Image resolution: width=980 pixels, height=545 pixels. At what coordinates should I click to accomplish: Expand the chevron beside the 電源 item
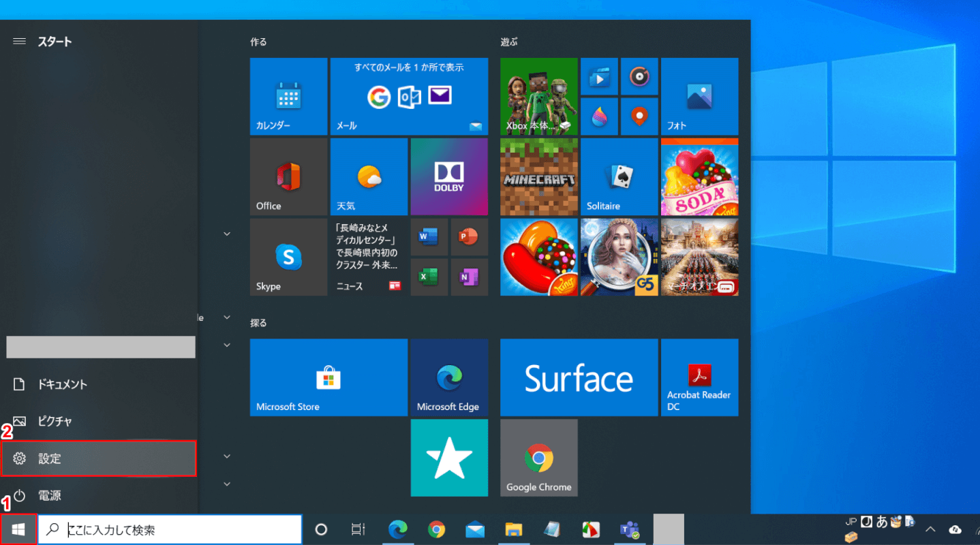[228, 484]
